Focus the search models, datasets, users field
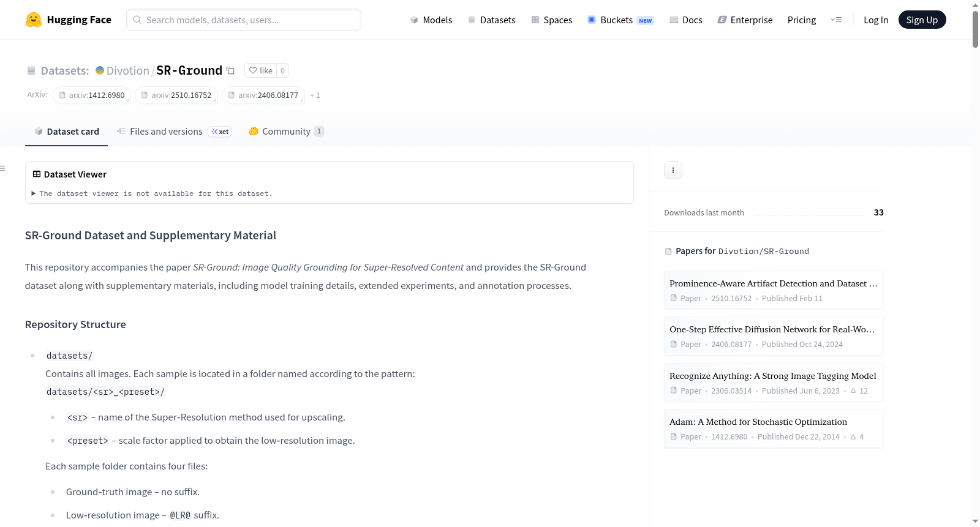 point(244,20)
